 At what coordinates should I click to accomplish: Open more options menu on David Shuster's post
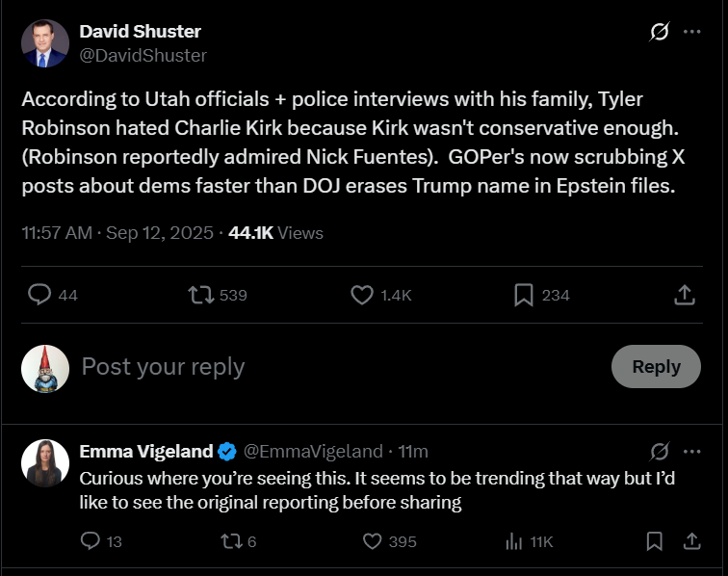click(691, 32)
